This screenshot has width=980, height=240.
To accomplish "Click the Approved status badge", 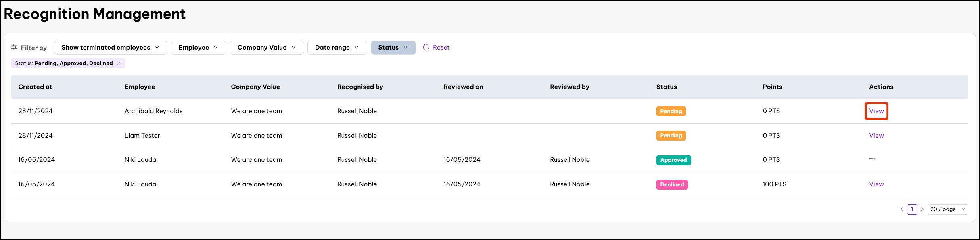I will (673, 160).
